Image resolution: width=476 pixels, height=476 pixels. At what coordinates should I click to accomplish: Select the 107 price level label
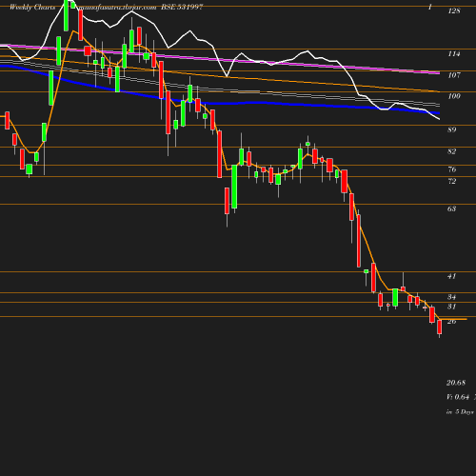pyautogui.click(x=454, y=75)
